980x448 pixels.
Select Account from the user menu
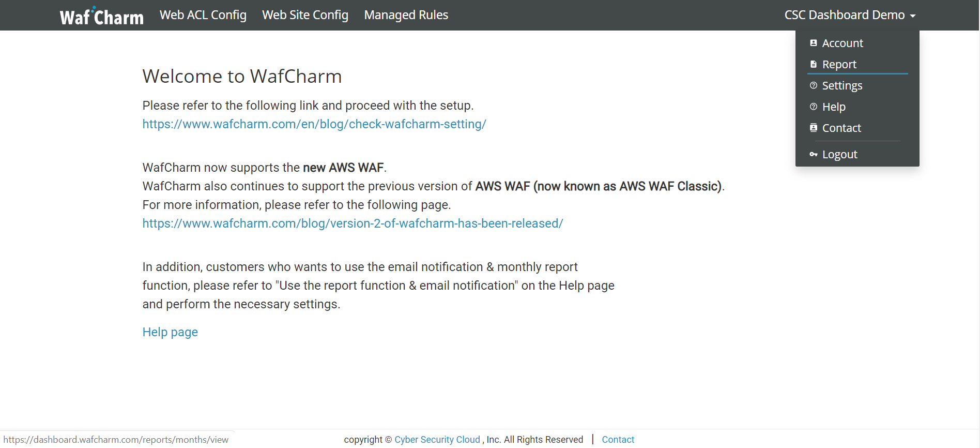click(843, 43)
